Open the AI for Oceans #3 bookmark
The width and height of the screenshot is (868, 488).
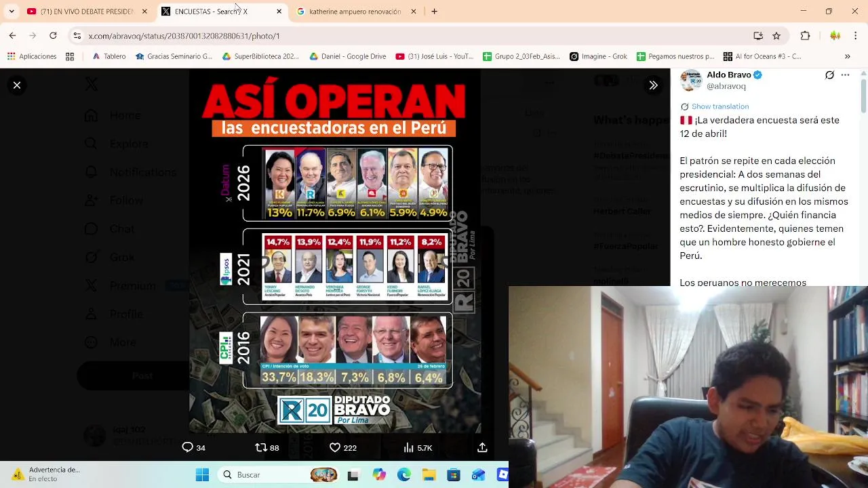[x=762, y=56]
